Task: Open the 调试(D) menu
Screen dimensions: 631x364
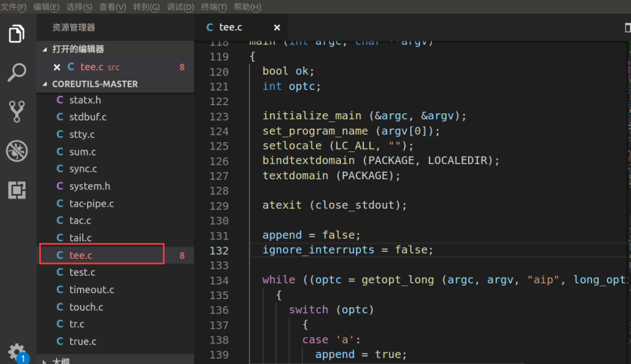Action: pyautogui.click(x=181, y=7)
